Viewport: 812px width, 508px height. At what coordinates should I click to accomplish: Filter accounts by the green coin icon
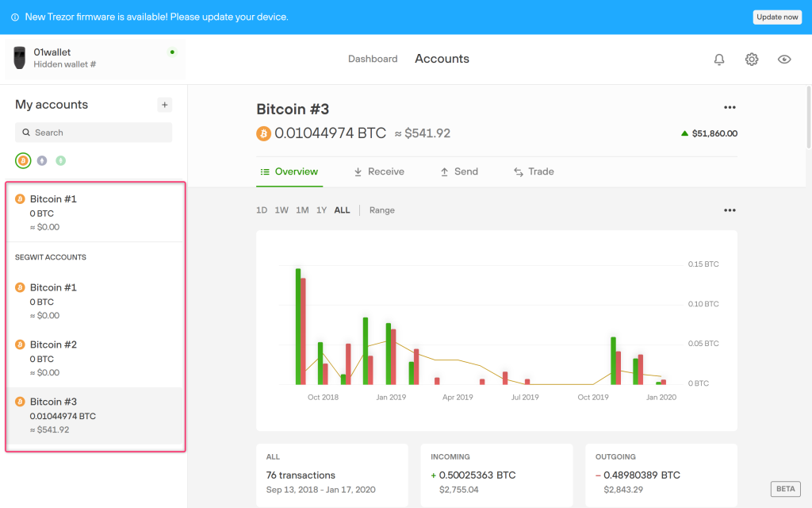[x=60, y=160]
